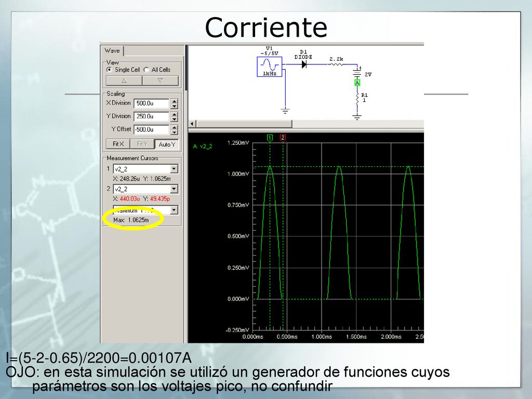Select green cursor 1 marker on graph

[x=270, y=138]
